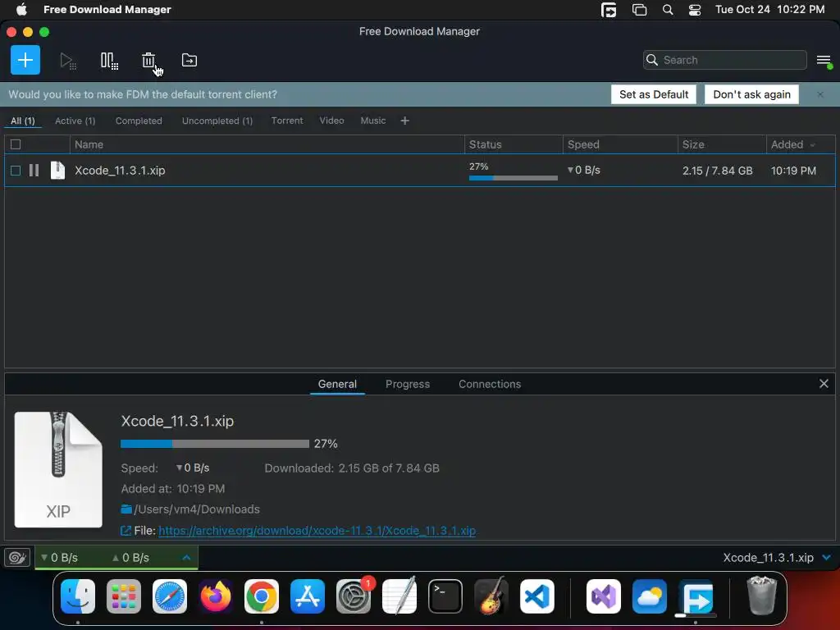Viewport: 840px width, 630px height.
Task: Sort by the Size column header
Action: 722,144
